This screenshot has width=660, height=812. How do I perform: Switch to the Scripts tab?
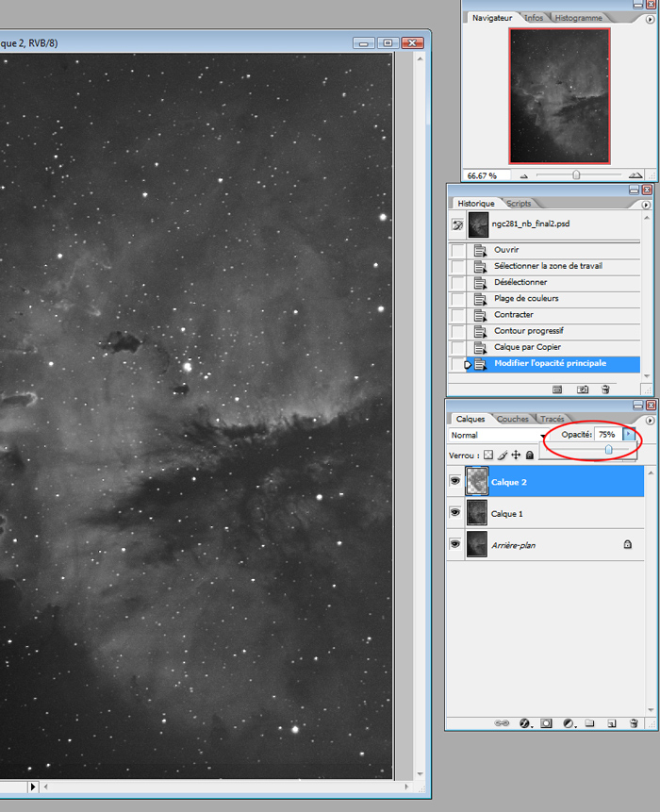(x=519, y=204)
